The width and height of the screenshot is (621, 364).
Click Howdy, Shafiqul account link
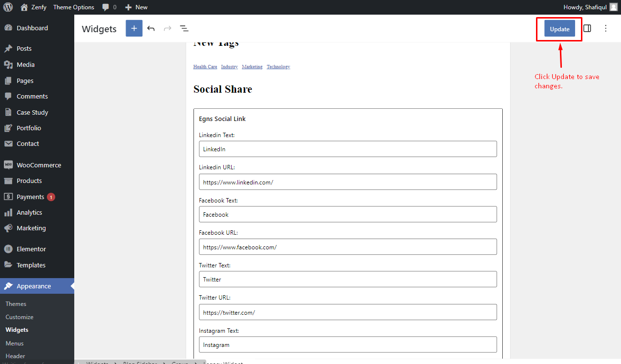(590, 7)
